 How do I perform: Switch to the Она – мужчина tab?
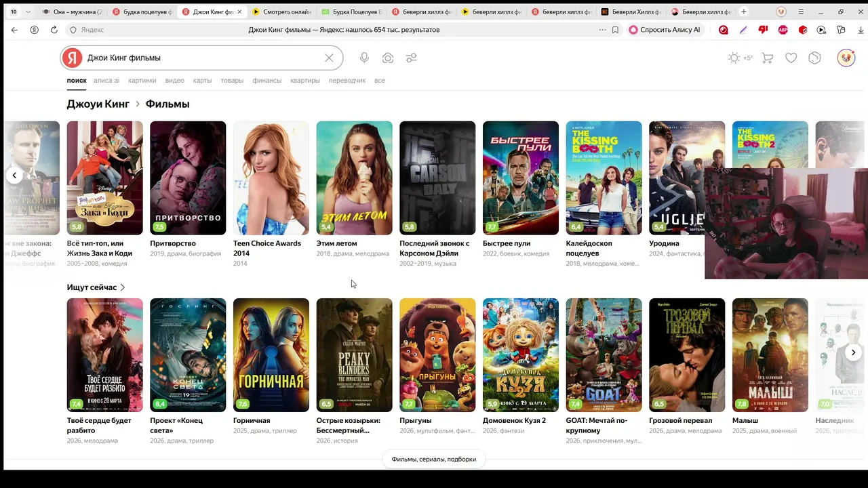(72, 12)
